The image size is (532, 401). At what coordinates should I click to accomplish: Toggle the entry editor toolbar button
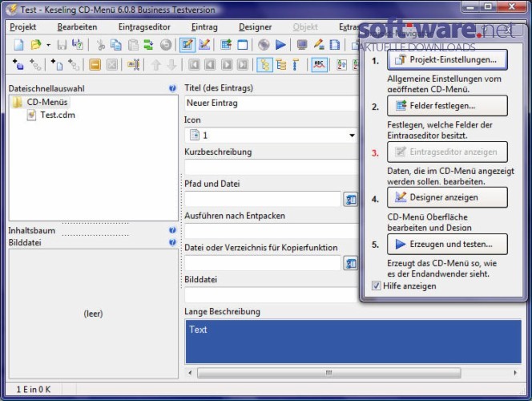tap(187, 44)
